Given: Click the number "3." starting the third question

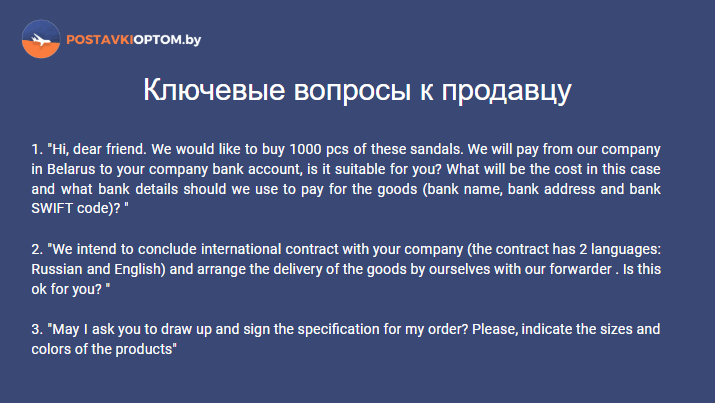Looking at the screenshot, I should click(37, 329).
